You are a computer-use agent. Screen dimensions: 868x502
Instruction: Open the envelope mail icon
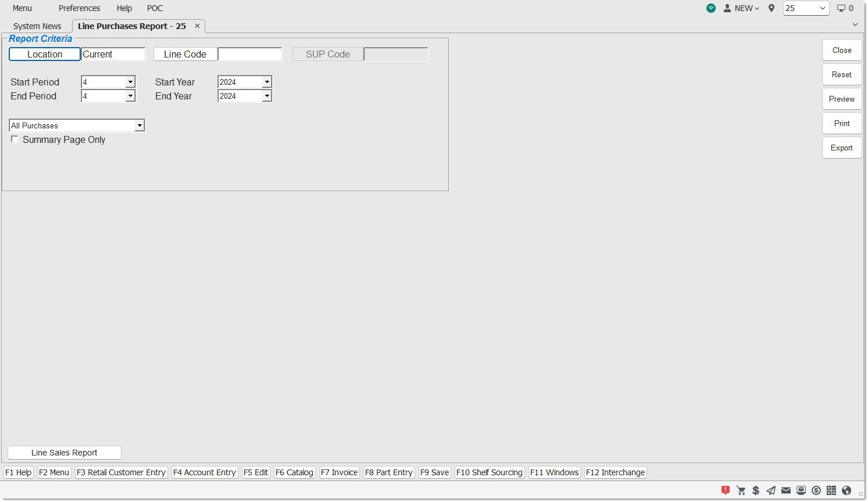786,490
